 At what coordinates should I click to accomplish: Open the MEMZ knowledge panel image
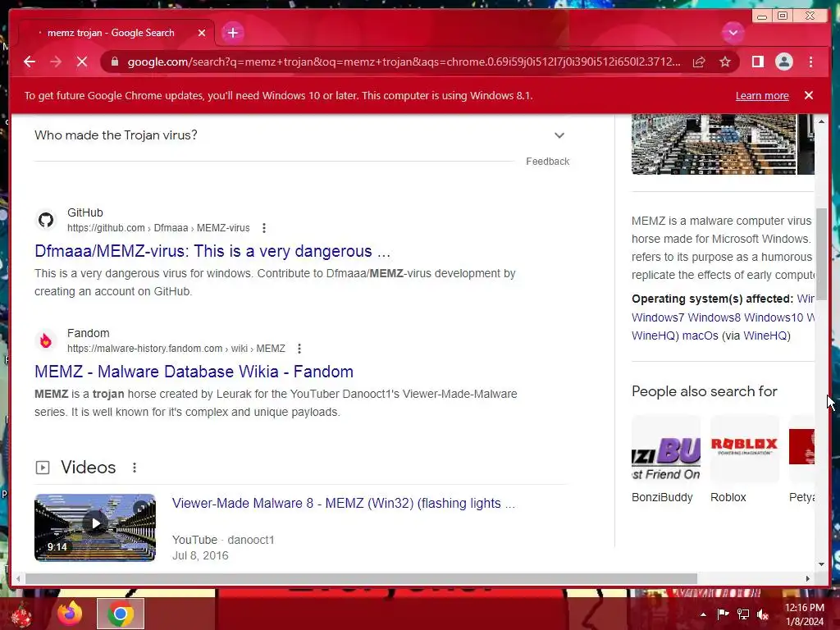pyautogui.click(x=714, y=144)
